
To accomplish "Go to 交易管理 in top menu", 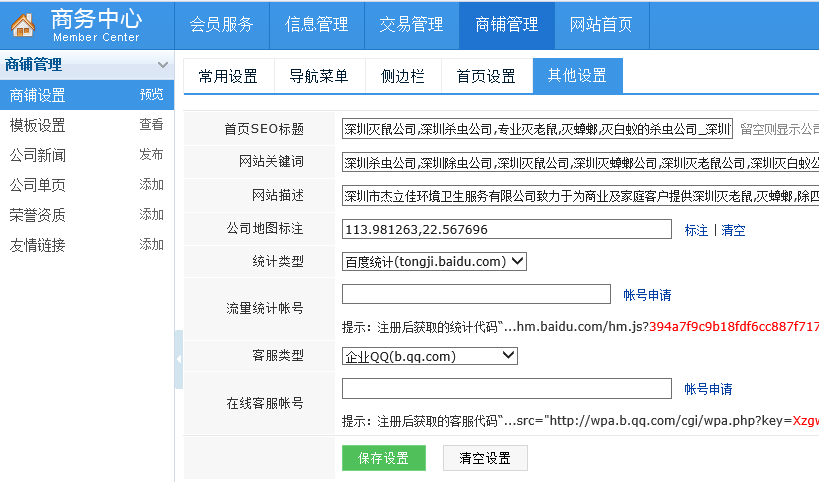I will 411,25.
